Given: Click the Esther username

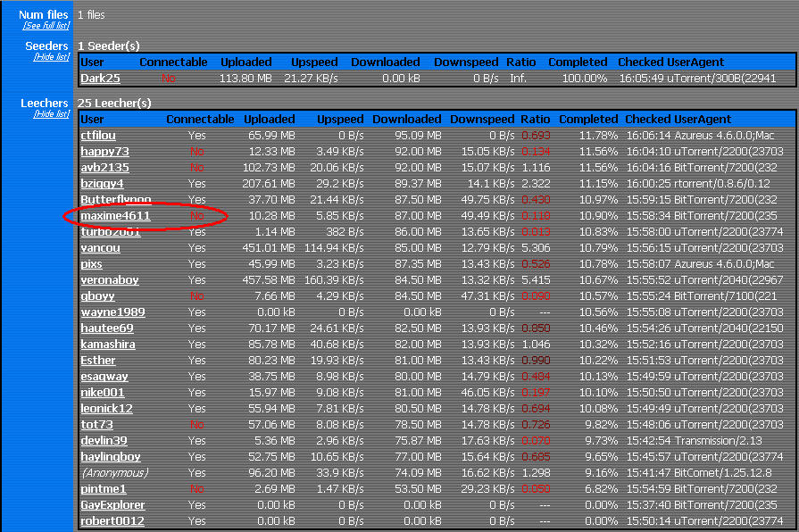Looking at the screenshot, I should [x=98, y=361].
